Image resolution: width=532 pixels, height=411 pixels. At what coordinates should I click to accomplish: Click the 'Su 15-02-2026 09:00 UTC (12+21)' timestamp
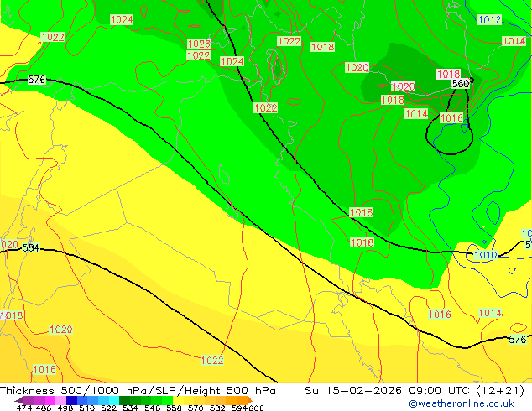(x=415, y=391)
